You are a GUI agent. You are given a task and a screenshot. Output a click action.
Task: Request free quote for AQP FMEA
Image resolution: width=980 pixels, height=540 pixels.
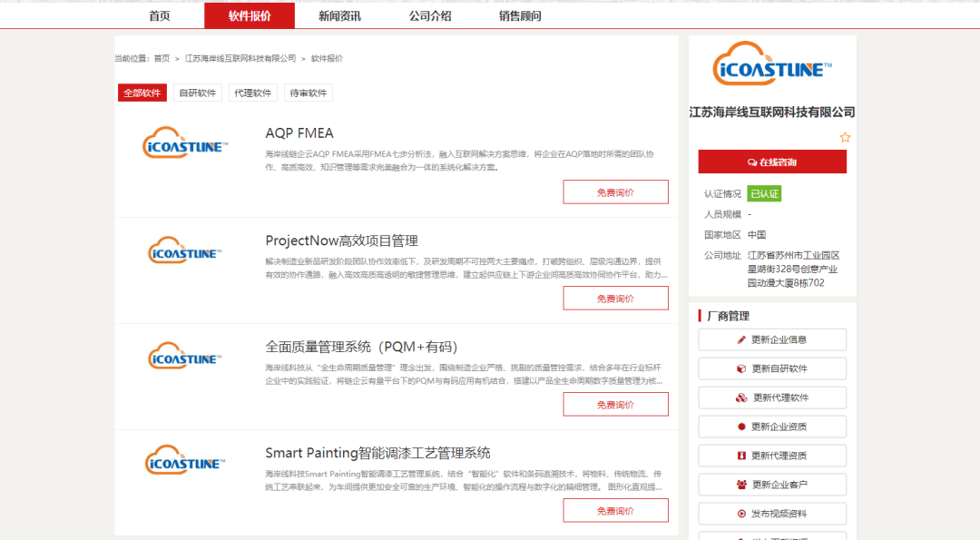(x=615, y=192)
